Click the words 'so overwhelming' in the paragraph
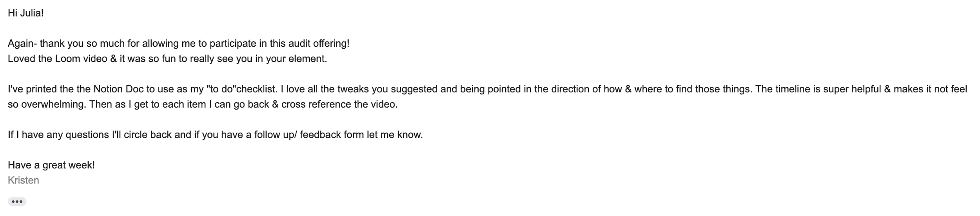The height and width of the screenshot is (216, 980). tap(45, 104)
